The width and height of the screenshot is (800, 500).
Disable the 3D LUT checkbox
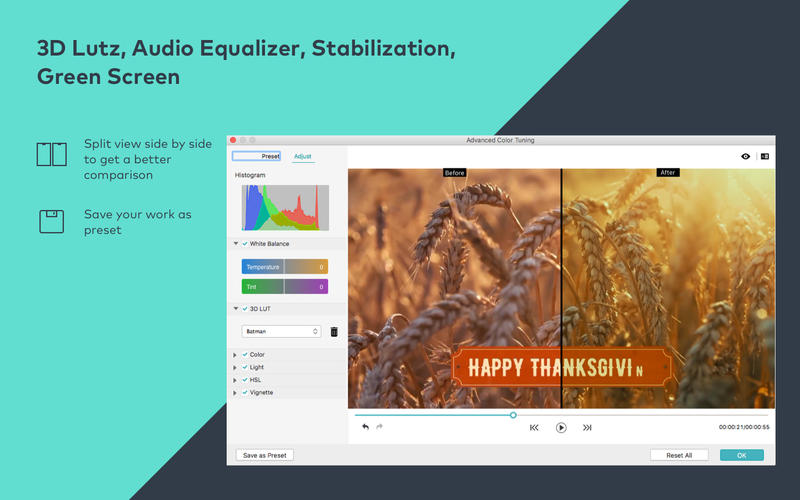click(245, 309)
